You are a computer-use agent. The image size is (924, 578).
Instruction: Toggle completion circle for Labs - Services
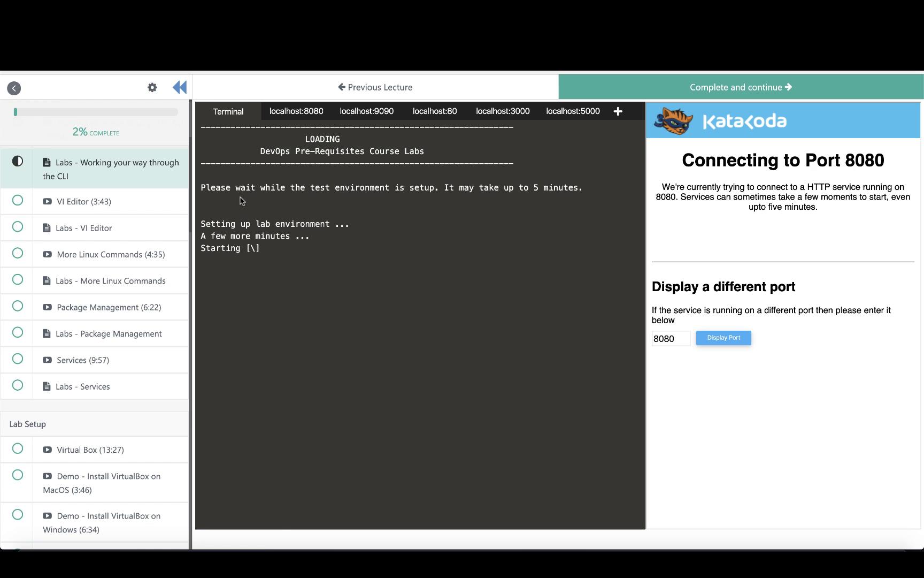(x=18, y=385)
